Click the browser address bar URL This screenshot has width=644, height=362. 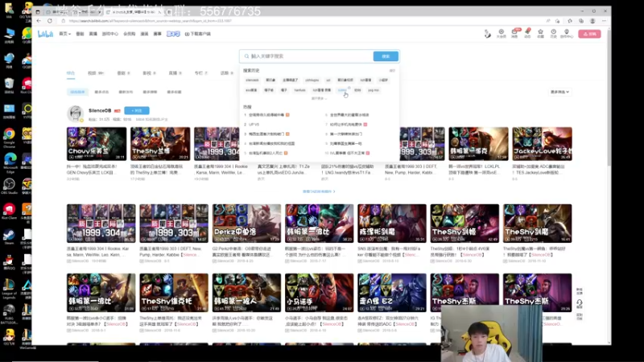pos(151,21)
